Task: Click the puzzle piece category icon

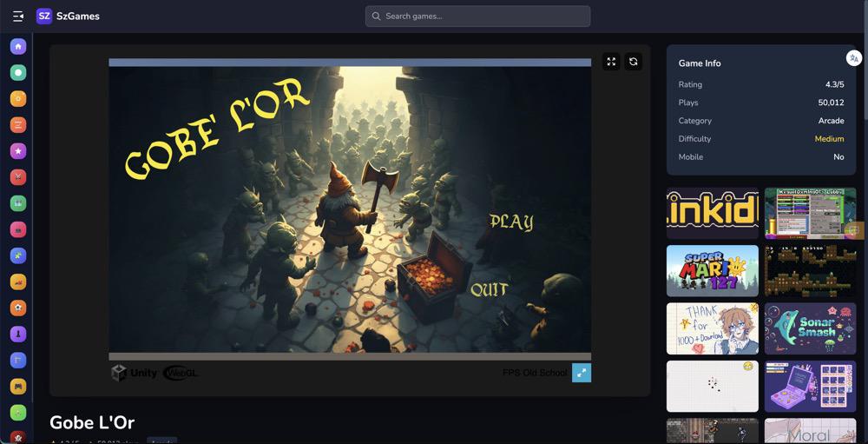Action: [18, 255]
